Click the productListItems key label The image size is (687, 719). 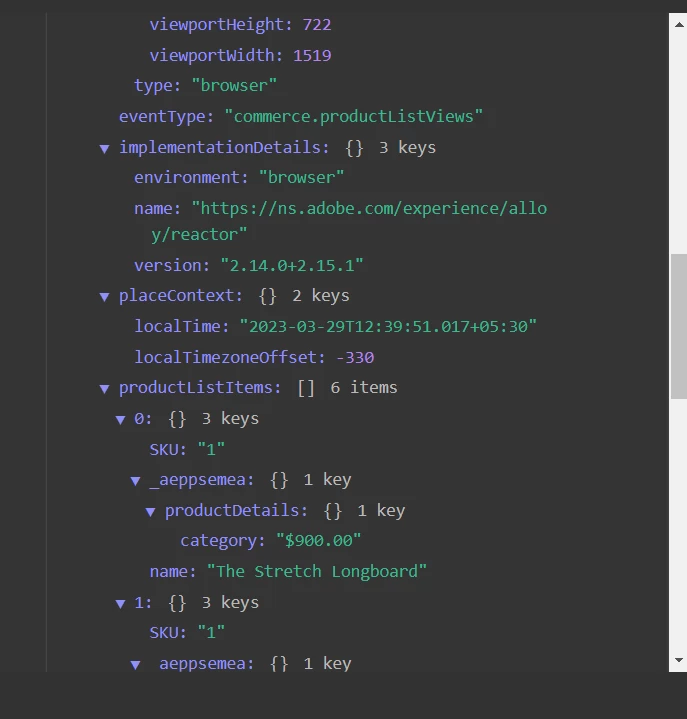[x=200, y=387]
